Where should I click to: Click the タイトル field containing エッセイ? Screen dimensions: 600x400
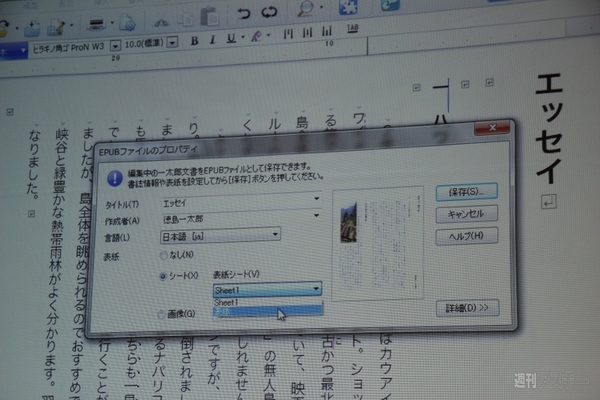pos(241,202)
